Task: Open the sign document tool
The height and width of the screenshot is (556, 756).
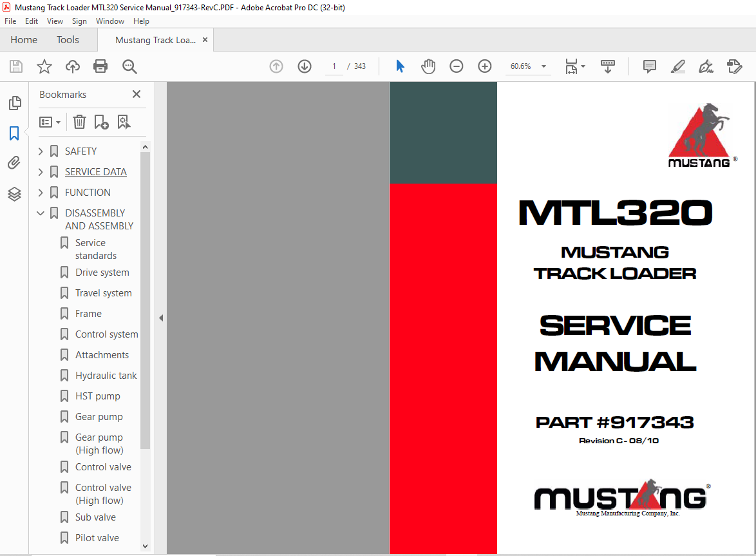Action: click(706, 66)
